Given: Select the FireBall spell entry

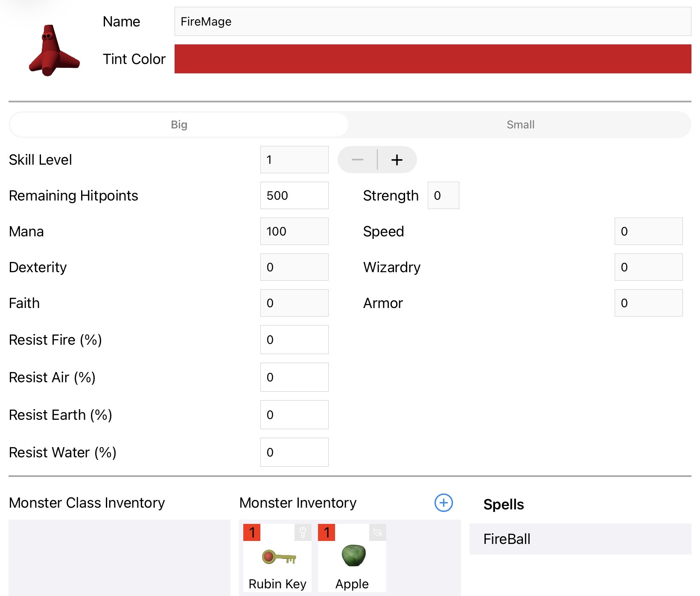Looking at the screenshot, I should point(580,539).
